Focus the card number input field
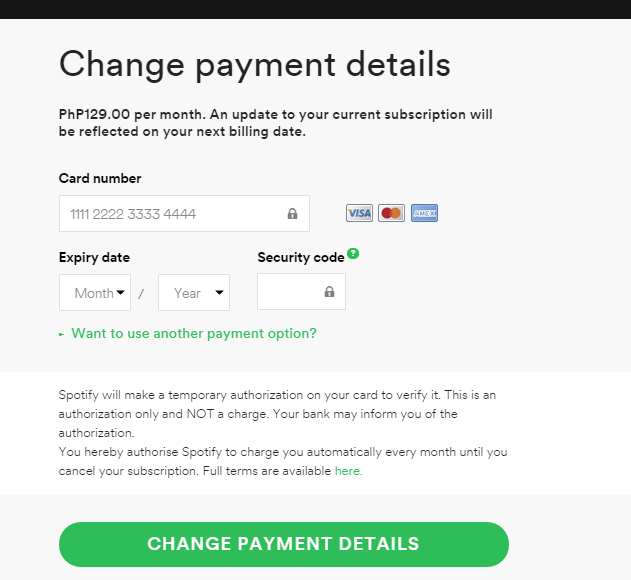Viewport: 631px width, 580px height. click(x=184, y=214)
